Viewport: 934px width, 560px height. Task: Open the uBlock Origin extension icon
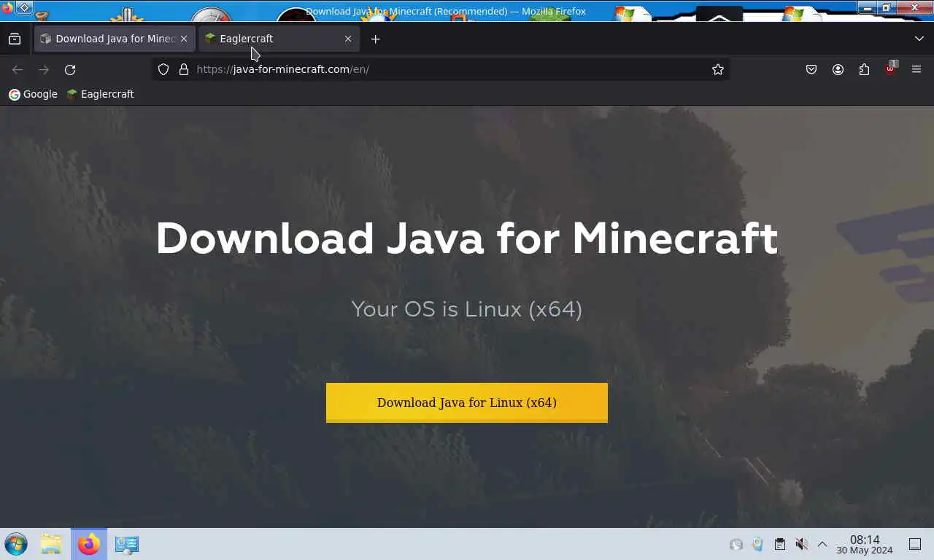tap(890, 69)
